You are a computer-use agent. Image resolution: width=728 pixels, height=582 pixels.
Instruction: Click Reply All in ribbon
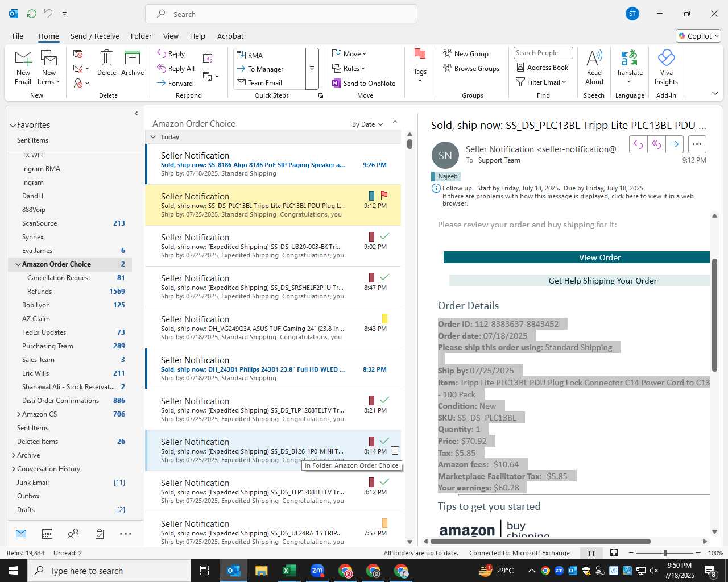pyautogui.click(x=176, y=68)
